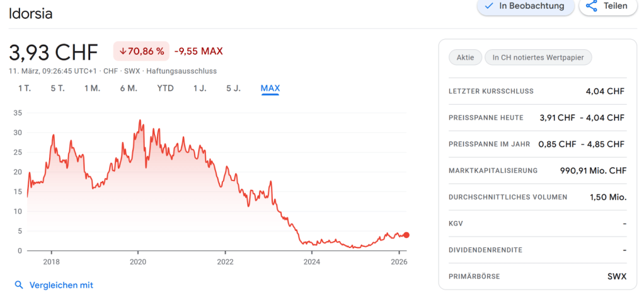
Task: Click the checkmark icon in In Beobachtung
Action: (x=489, y=6)
